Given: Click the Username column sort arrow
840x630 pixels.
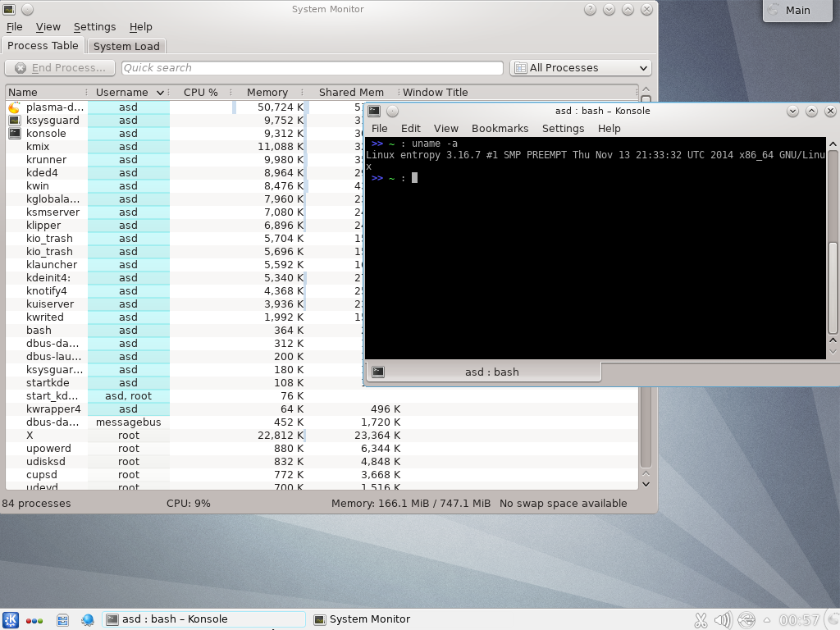Looking at the screenshot, I should [160, 93].
